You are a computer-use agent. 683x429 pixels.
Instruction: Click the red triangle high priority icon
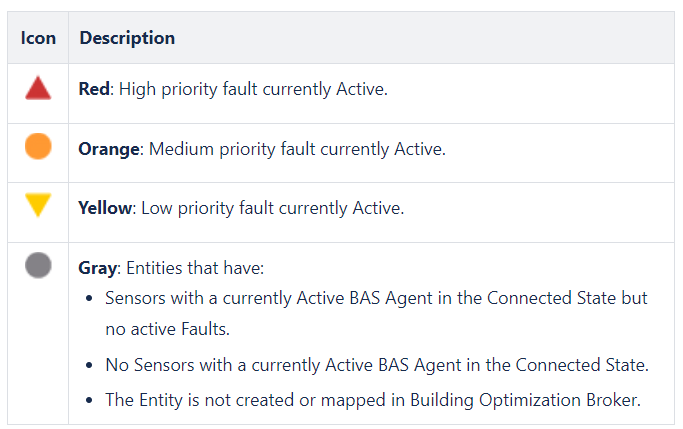click(38, 90)
